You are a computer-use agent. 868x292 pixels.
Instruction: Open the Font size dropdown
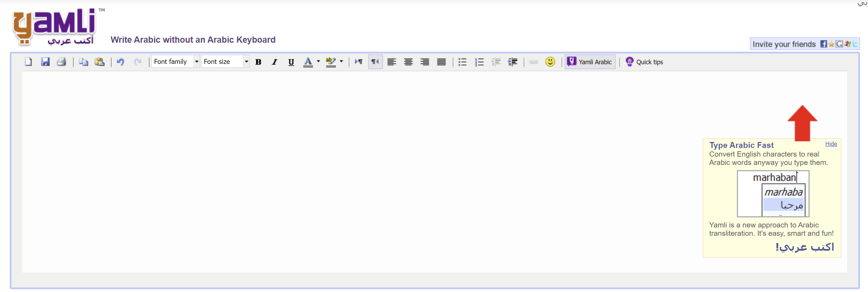tap(225, 61)
